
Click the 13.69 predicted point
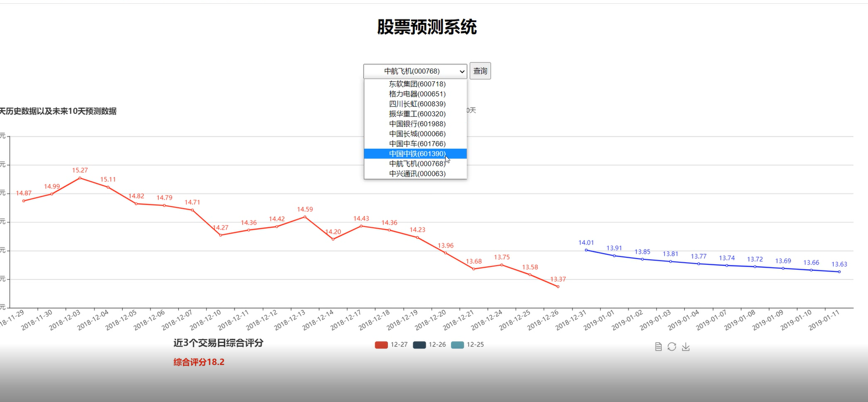[783, 268]
